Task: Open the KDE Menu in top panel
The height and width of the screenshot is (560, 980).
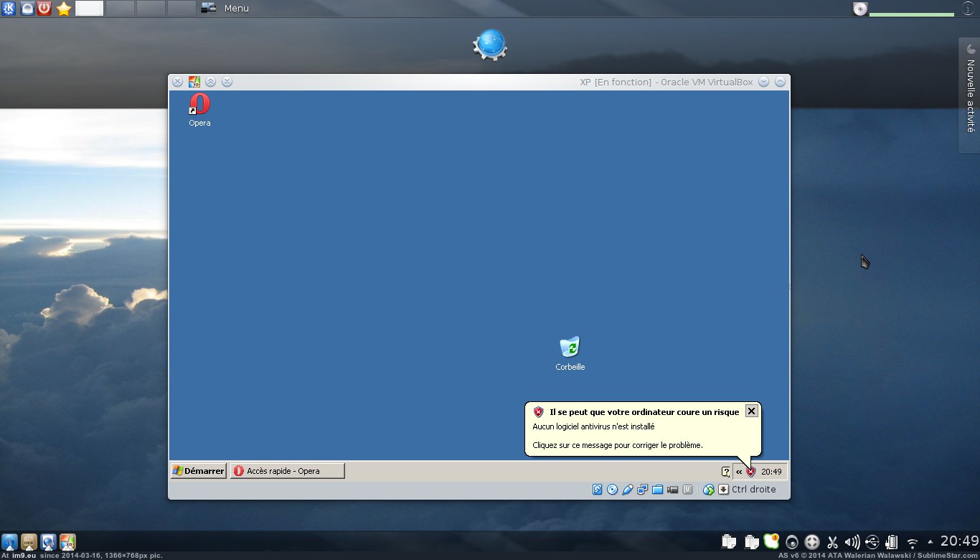Action: coord(236,9)
